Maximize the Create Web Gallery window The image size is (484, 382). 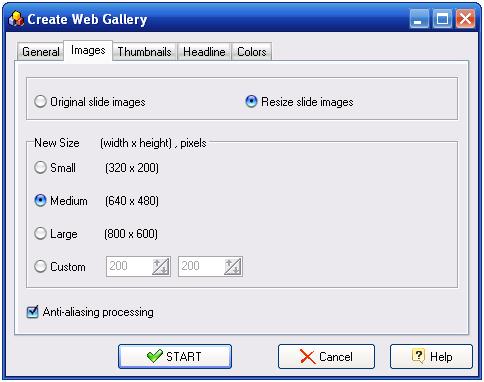(442, 19)
